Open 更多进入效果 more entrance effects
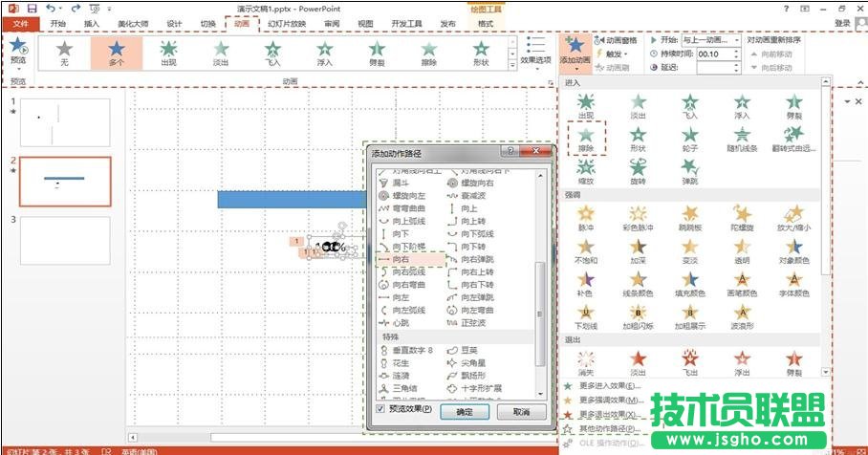868x455 pixels. point(609,386)
